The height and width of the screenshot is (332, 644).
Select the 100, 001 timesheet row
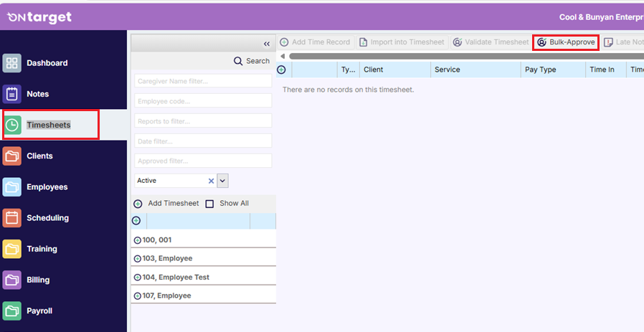203,240
